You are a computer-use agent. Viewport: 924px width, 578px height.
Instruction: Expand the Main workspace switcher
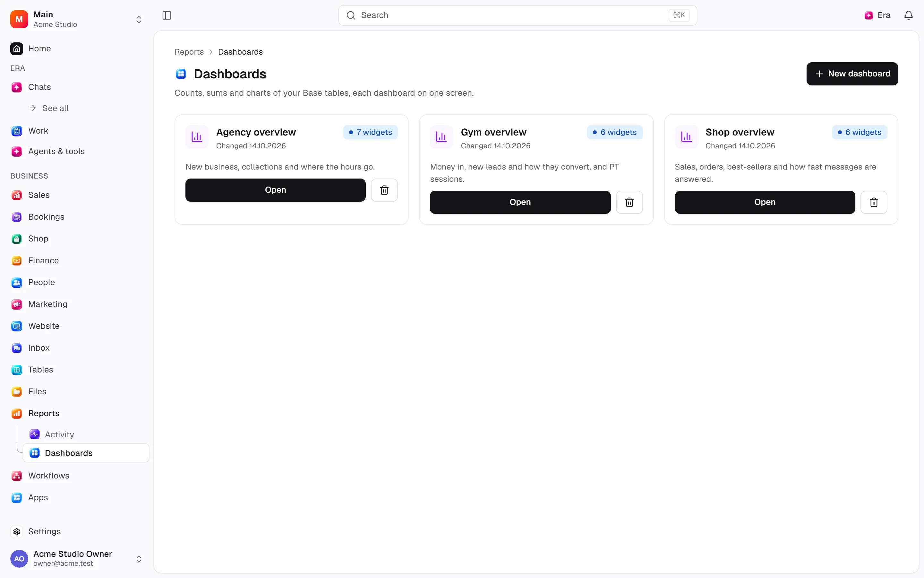pyautogui.click(x=76, y=19)
